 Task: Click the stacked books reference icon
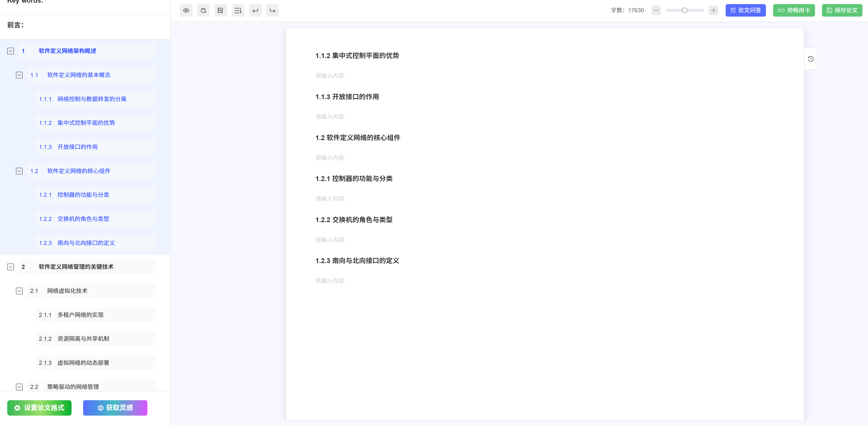(x=220, y=10)
